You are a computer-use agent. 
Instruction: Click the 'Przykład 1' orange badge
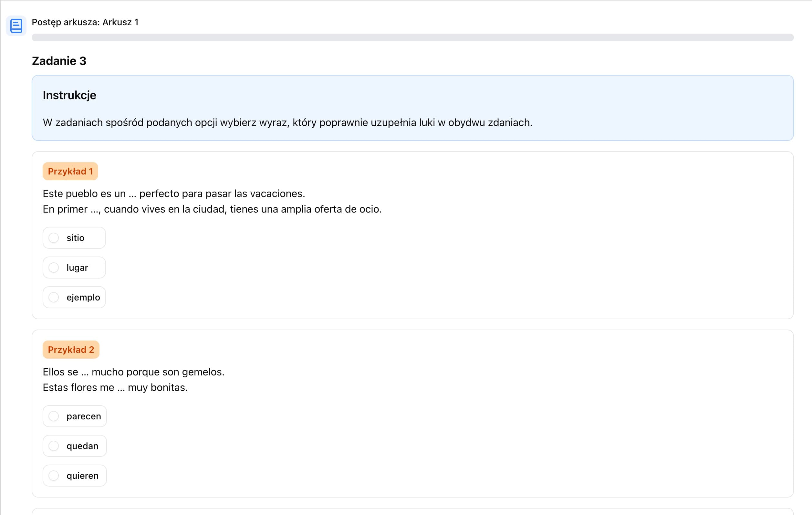[x=70, y=171]
